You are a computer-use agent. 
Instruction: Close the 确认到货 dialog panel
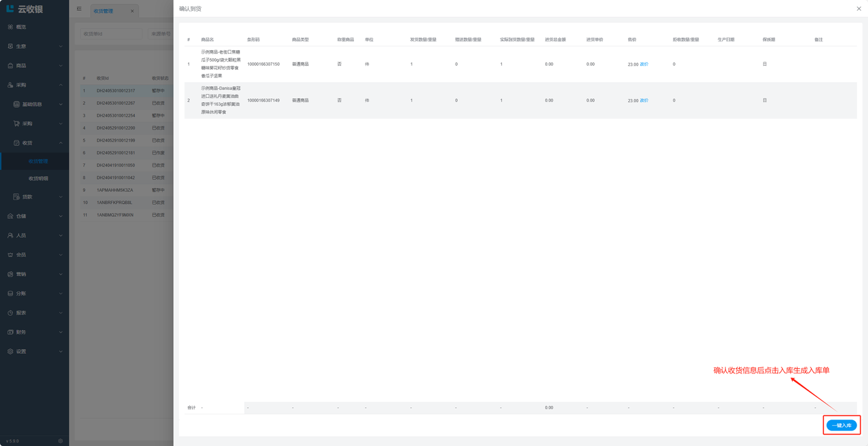859,9
